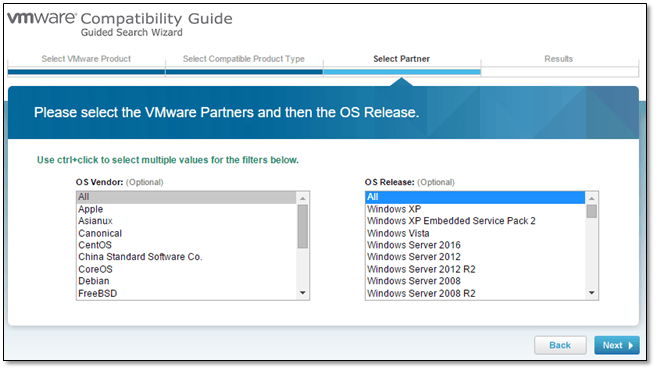Choose Asianux vendor
656x370 pixels.
187,221
